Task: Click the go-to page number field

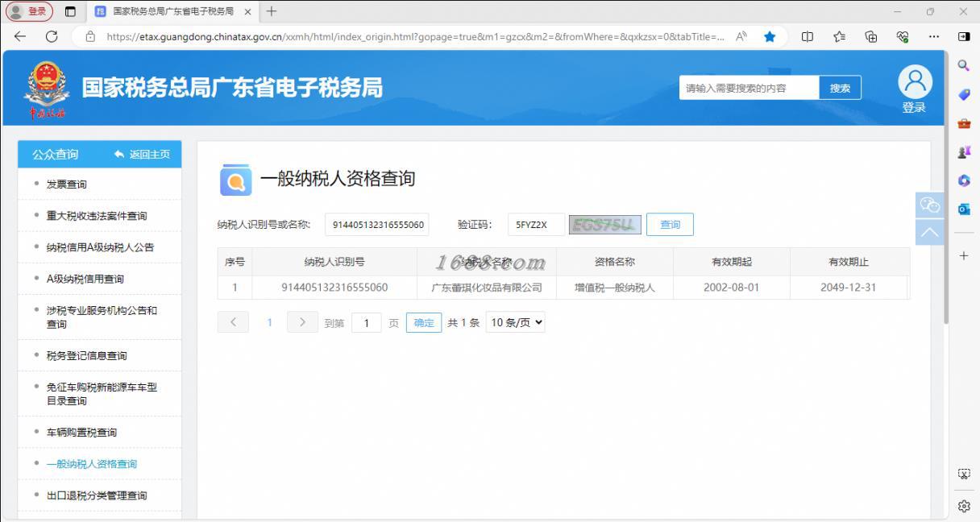Action: coord(367,323)
